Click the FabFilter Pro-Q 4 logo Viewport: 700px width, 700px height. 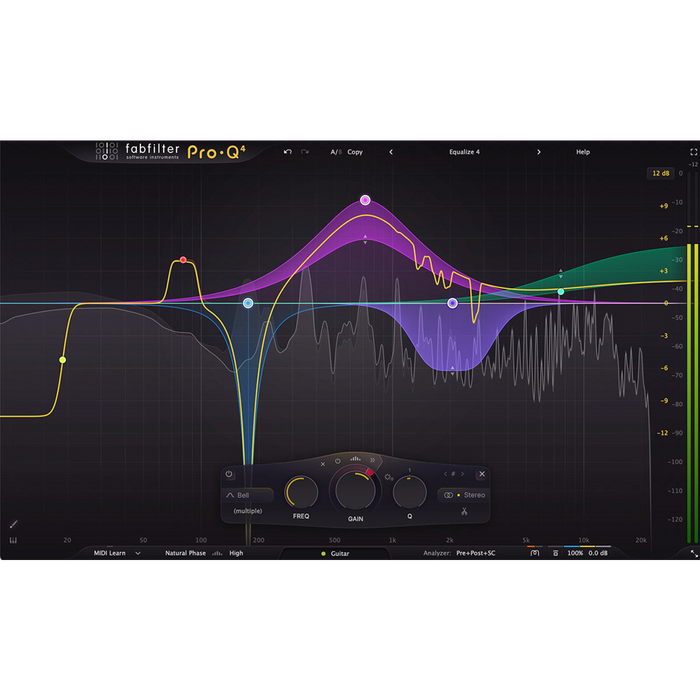click(x=170, y=152)
